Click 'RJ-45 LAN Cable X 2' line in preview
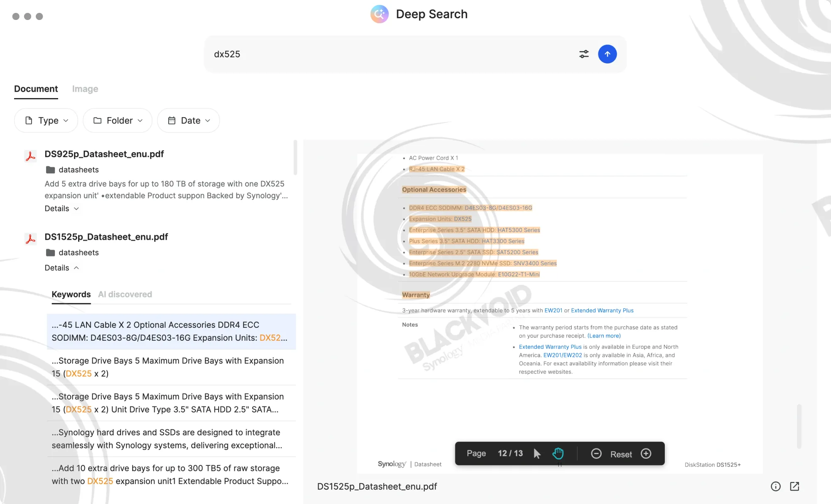 pos(437,169)
